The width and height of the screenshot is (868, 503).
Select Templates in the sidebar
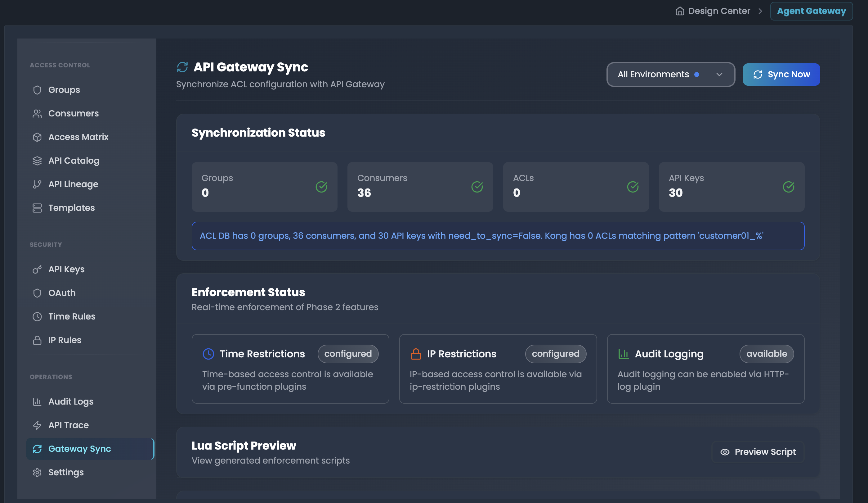point(90,208)
